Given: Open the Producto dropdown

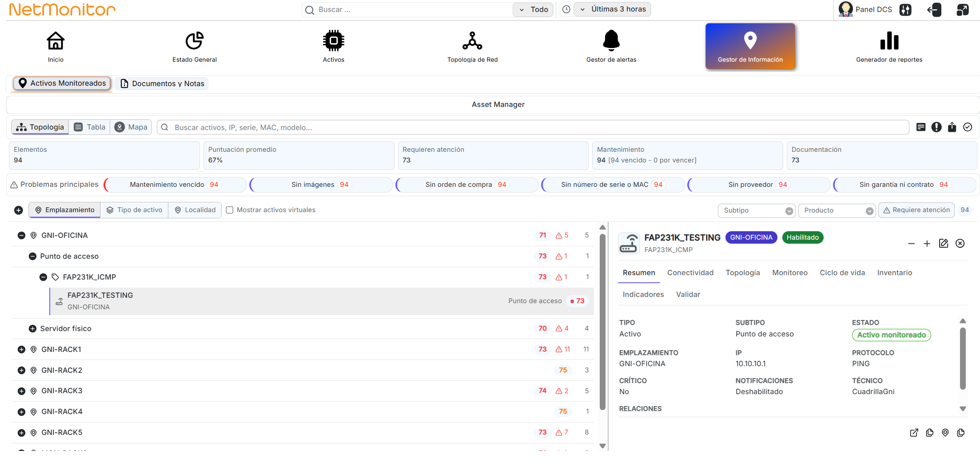Looking at the screenshot, I should [837, 210].
